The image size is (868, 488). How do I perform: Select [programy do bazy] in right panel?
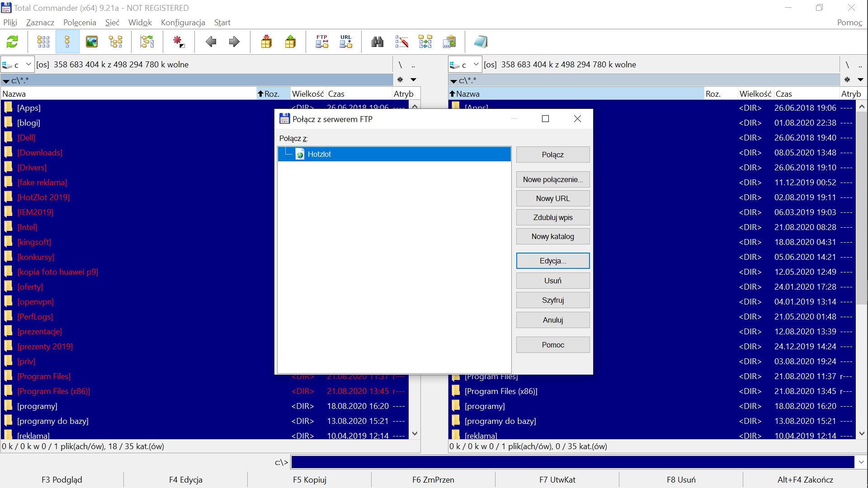[x=500, y=421]
